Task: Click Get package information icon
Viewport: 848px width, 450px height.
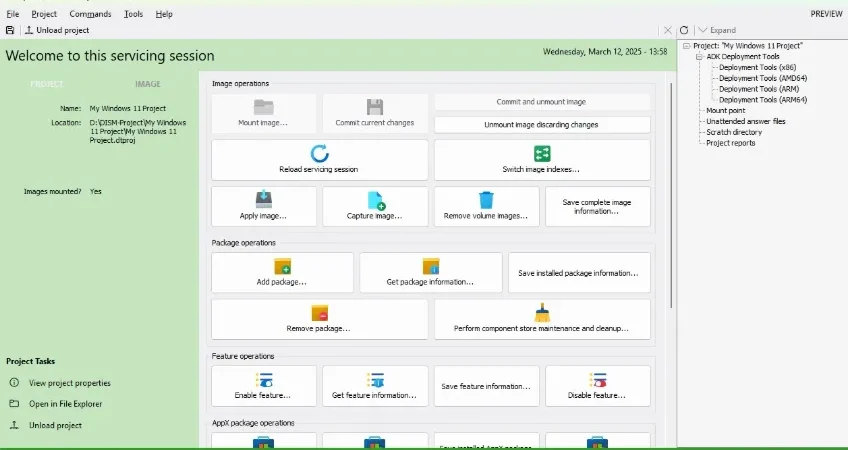Action: (431, 266)
